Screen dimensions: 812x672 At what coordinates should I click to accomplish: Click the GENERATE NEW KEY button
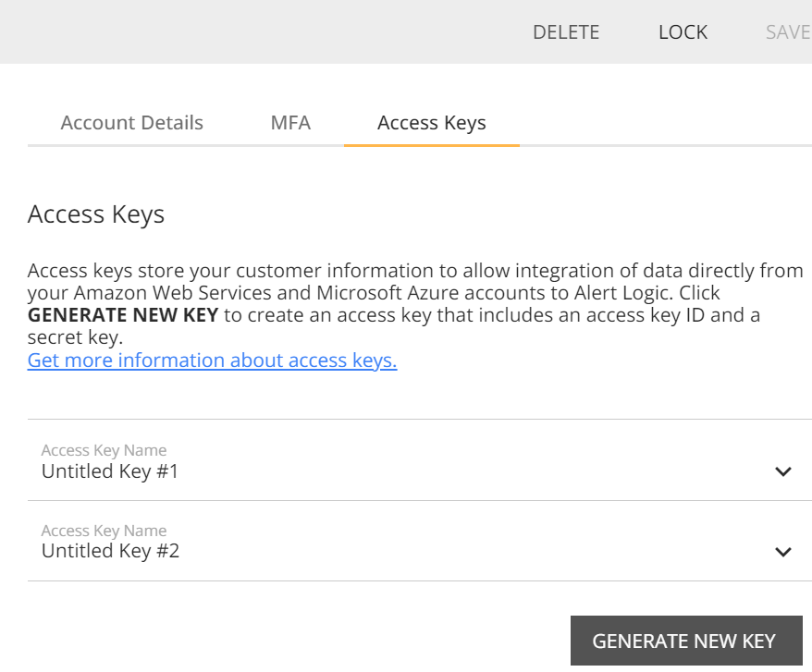click(685, 641)
